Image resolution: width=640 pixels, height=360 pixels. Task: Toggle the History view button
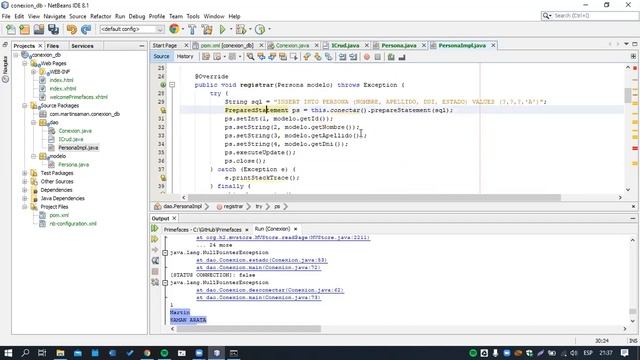coord(185,56)
